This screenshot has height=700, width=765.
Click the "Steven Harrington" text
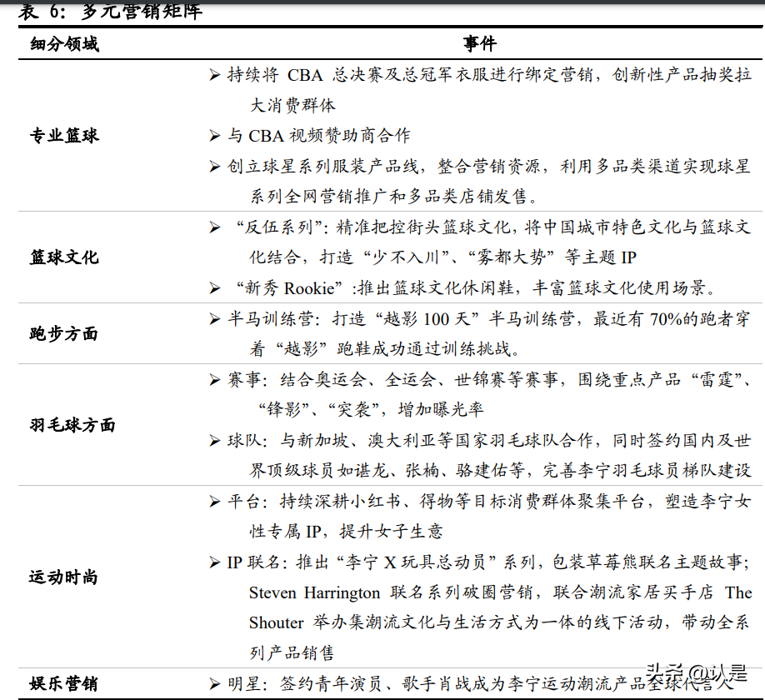(x=314, y=593)
